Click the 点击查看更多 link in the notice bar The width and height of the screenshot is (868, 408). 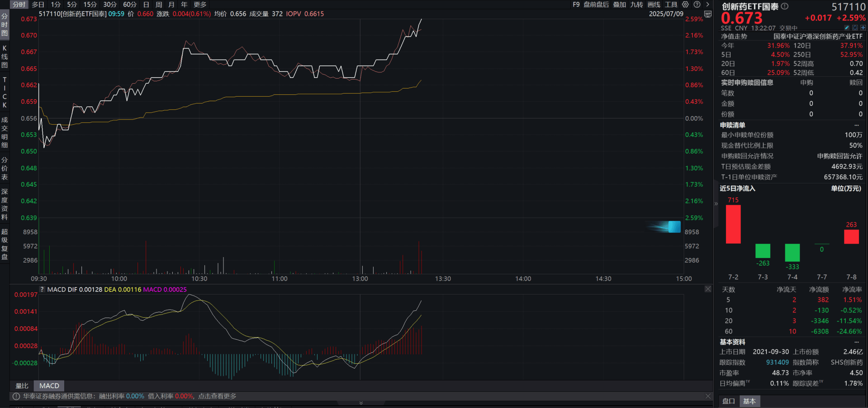click(x=218, y=396)
